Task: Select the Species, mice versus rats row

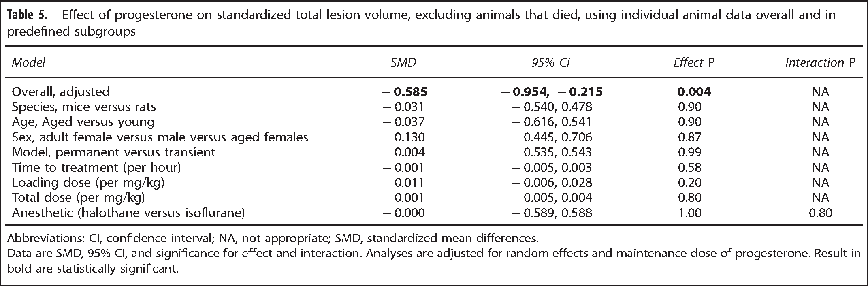Action: click(434, 107)
